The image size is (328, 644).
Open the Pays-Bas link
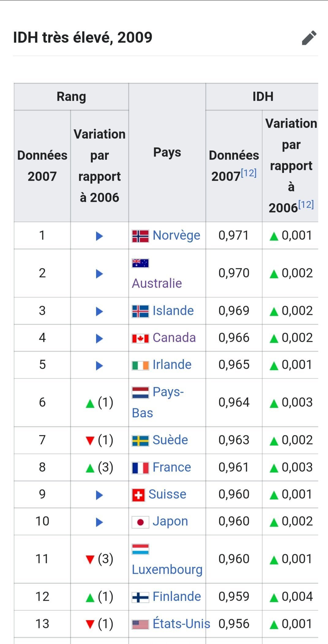168,392
